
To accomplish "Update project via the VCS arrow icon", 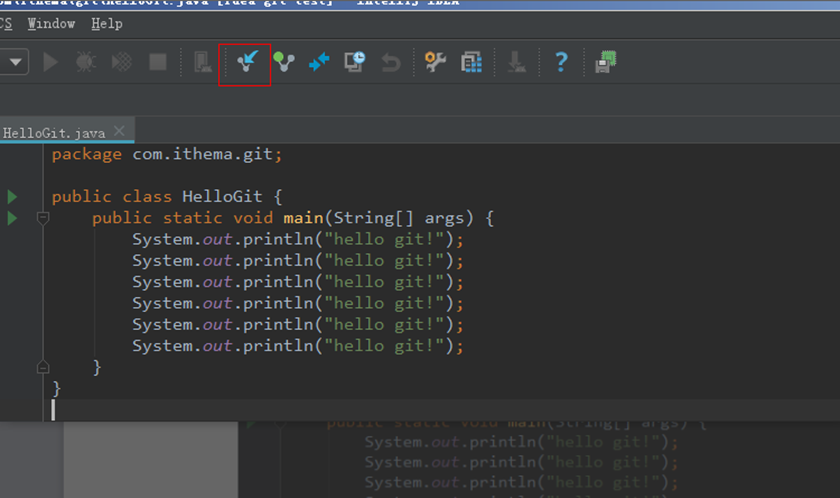I will tap(248, 61).
